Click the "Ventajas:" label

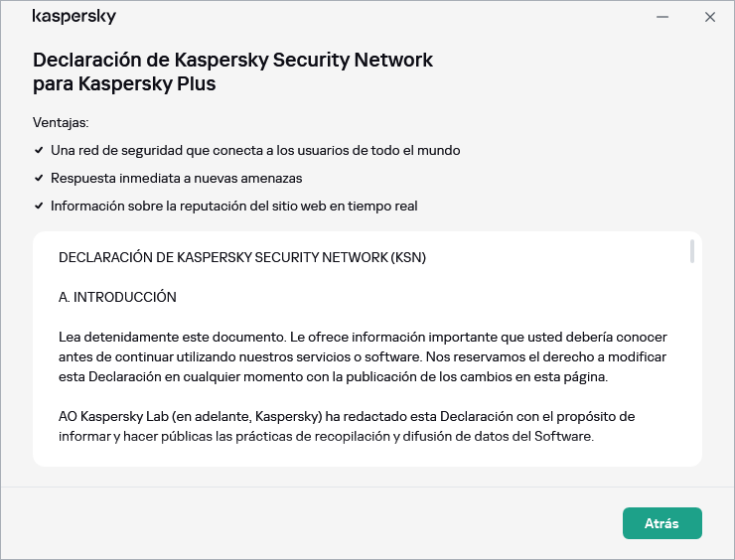pos(61,123)
